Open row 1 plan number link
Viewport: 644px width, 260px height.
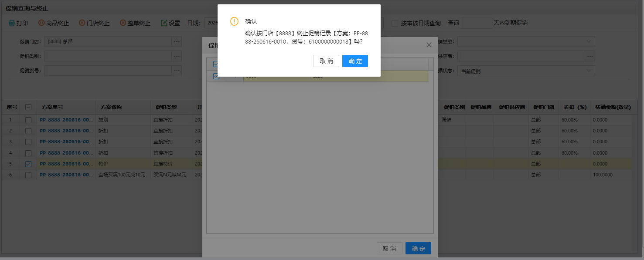click(66, 120)
